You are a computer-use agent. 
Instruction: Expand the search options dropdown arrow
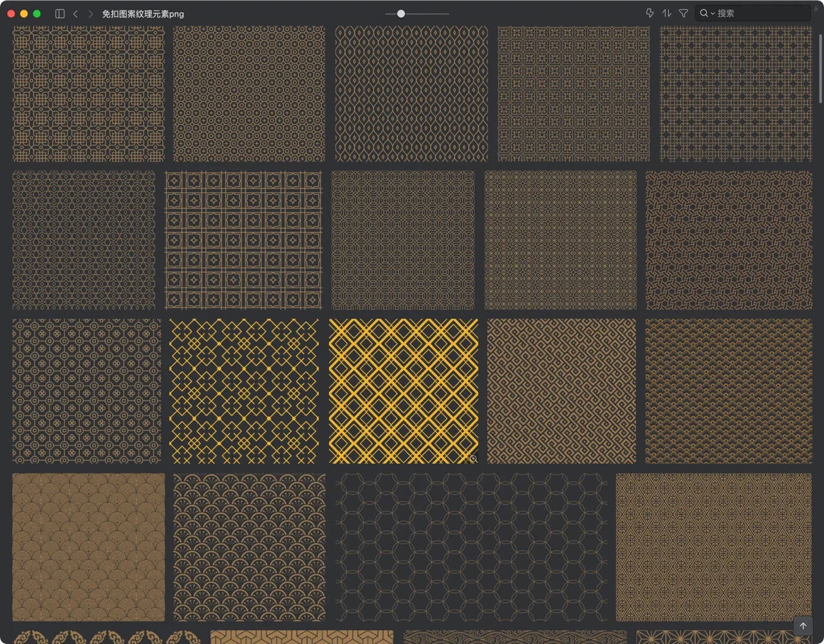(x=713, y=14)
